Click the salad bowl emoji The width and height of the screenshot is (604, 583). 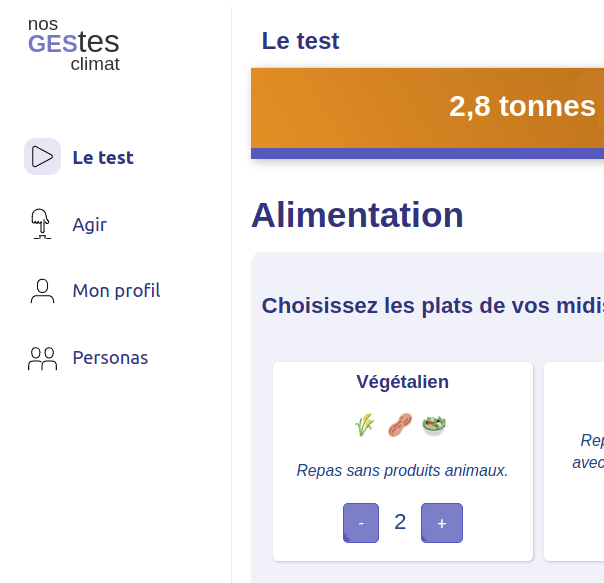click(434, 425)
